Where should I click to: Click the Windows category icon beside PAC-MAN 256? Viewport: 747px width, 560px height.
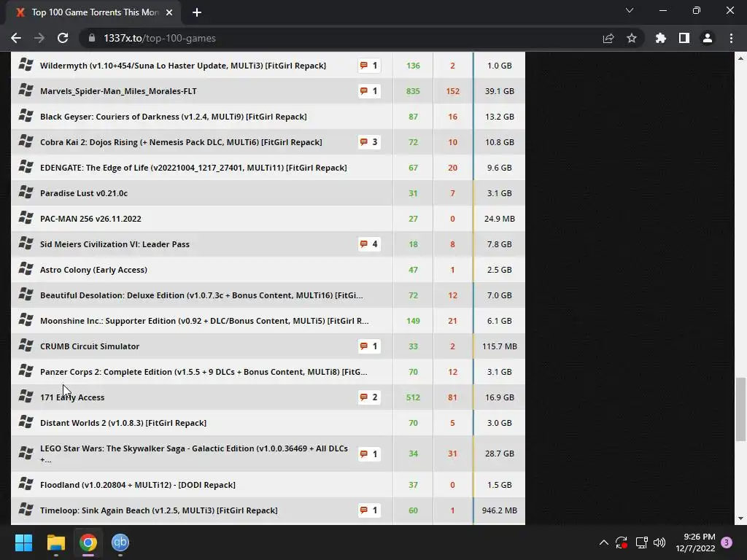[26, 217]
